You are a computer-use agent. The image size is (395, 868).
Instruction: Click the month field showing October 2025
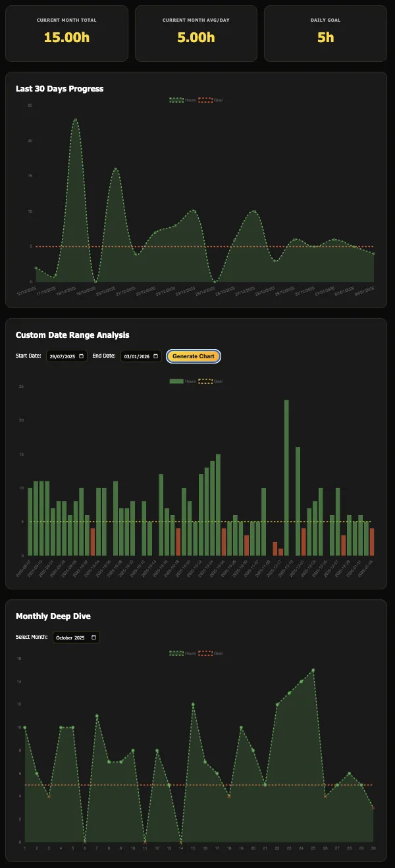(71, 637)
